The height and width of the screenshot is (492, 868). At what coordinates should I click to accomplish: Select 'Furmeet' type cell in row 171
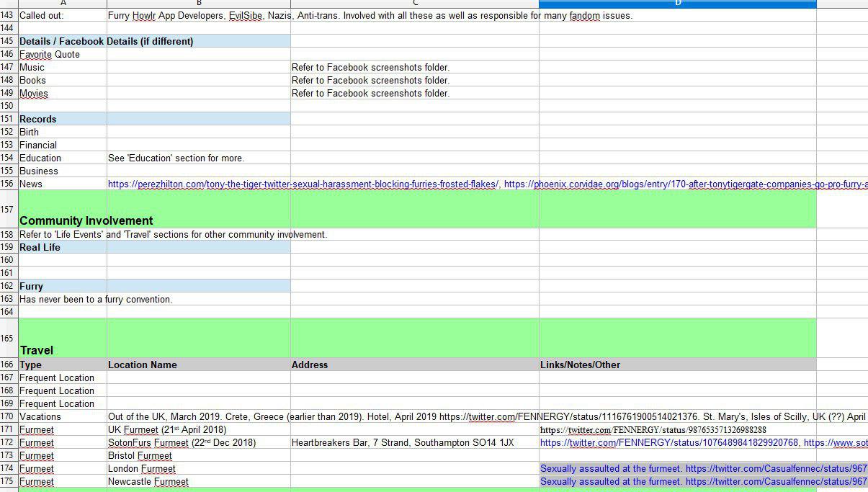tap(63, 429)
